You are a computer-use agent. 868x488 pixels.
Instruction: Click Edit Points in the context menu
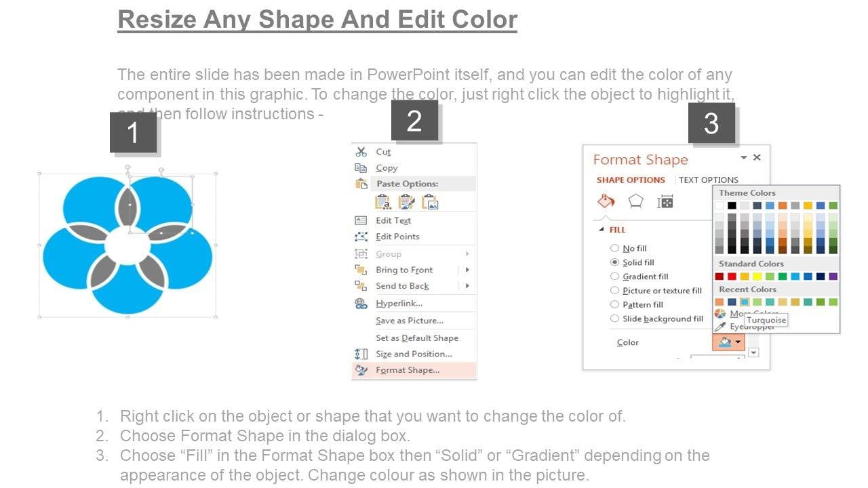pyautogui.click(x=397, y=237)
